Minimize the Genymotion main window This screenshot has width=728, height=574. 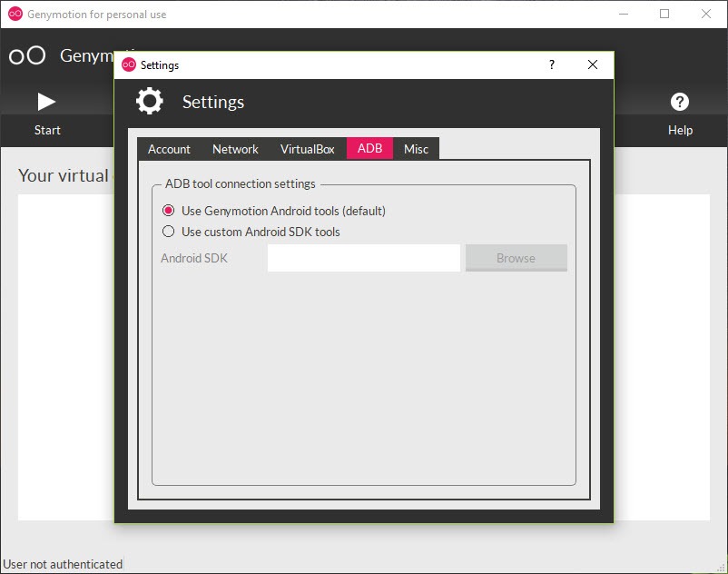coord(624,14)
